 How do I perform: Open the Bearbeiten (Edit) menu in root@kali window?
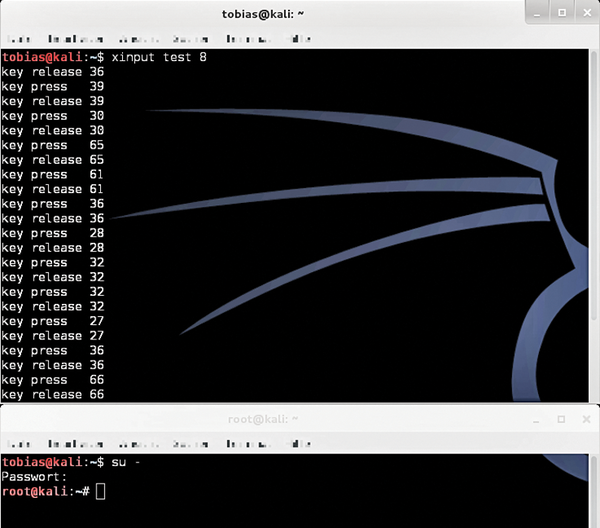coord(75,444)
